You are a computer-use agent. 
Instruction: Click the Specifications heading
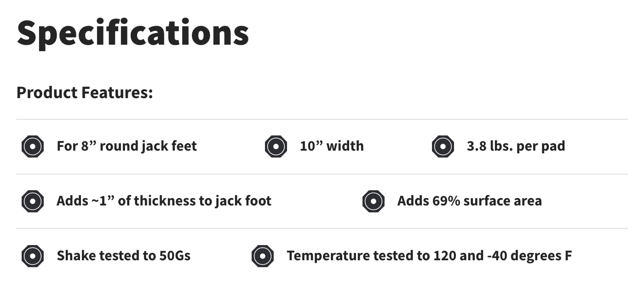coord(132,32)
